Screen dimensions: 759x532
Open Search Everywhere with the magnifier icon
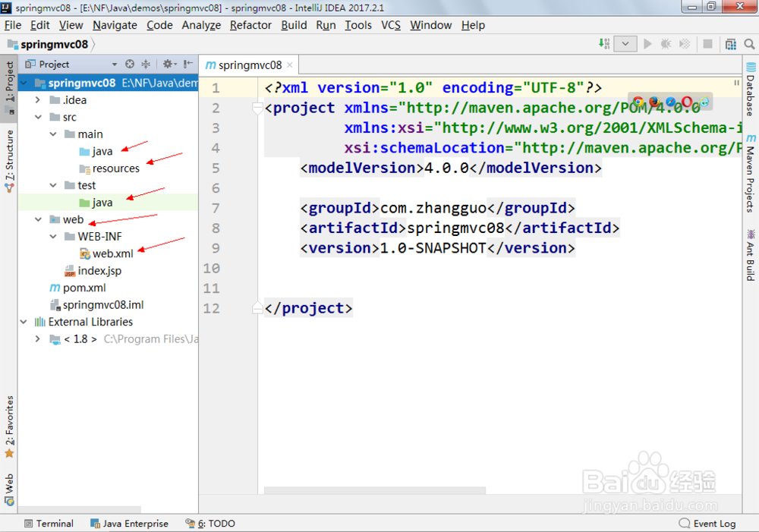[x=749, y=43]
